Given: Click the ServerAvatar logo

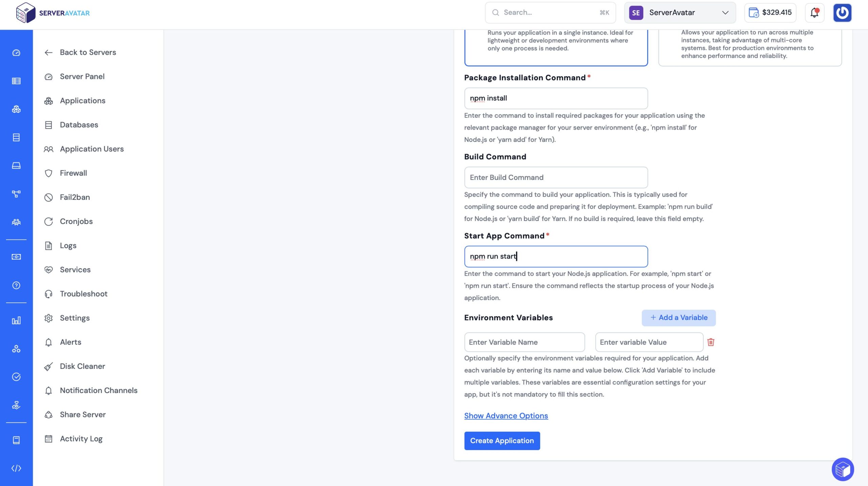Looking at the screenshot, I should click(53, 13).
